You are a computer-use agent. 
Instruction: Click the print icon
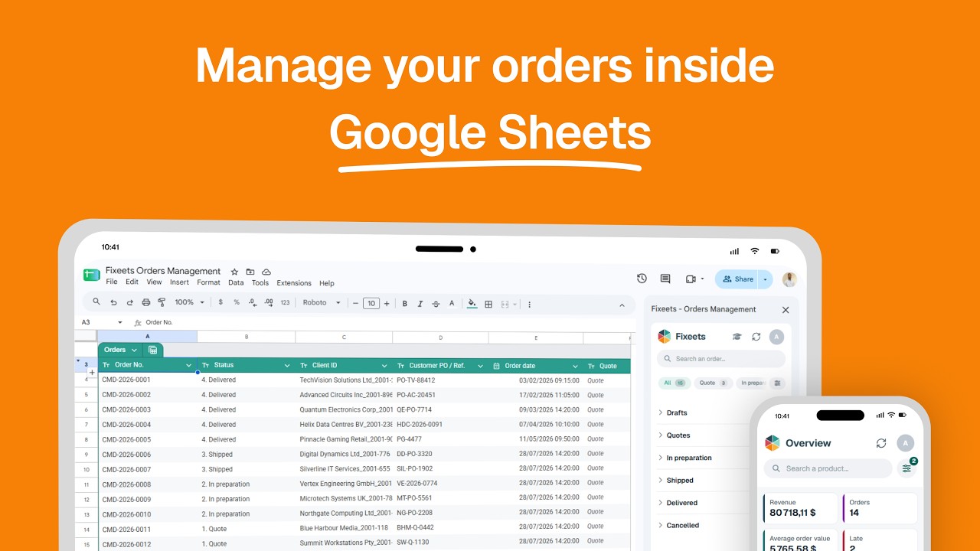[145, 303]
